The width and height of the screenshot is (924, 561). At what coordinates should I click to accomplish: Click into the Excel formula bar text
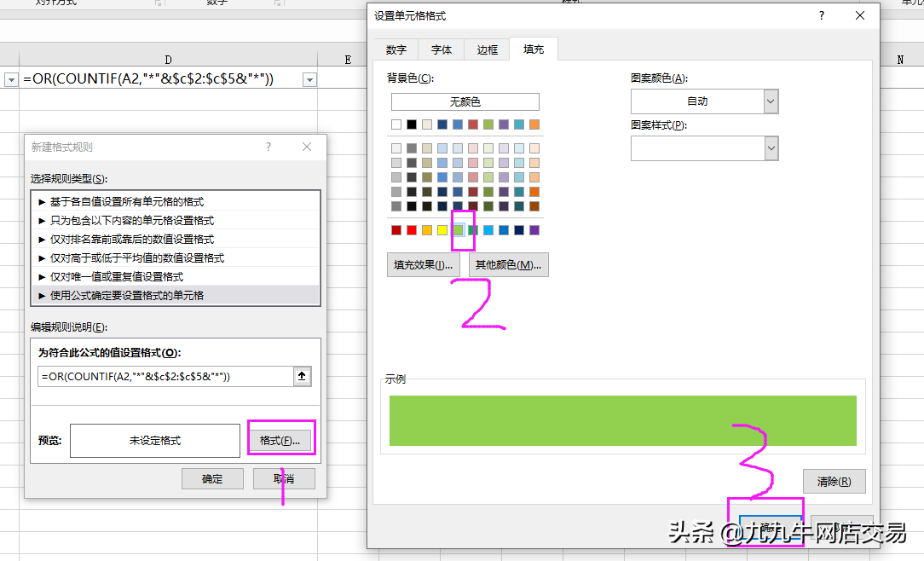coord(148,79)
